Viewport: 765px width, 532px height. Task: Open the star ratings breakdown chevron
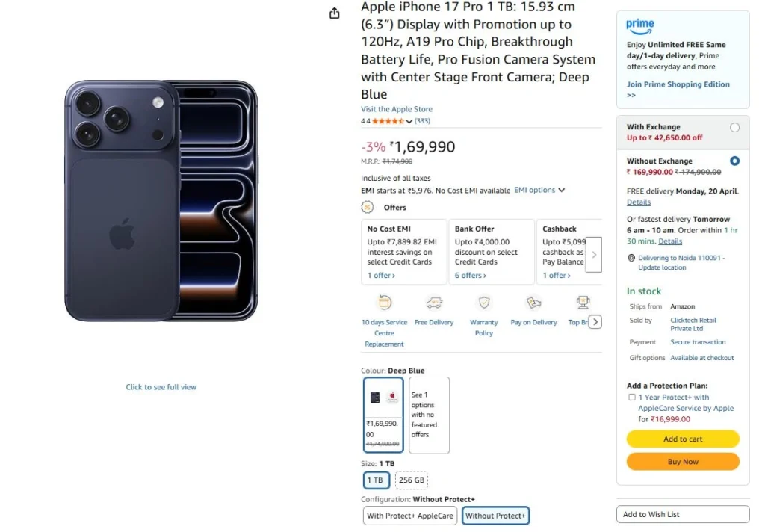point(409,121)
